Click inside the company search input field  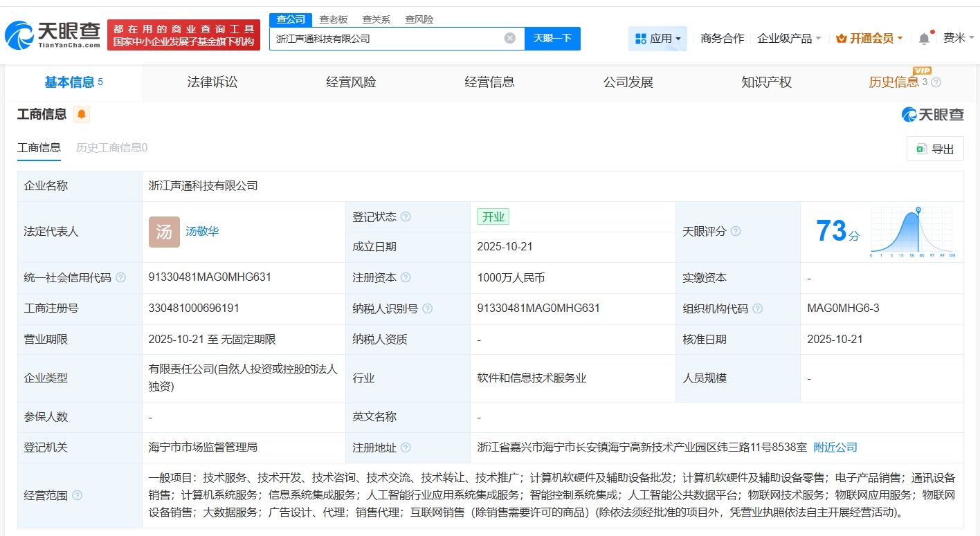(388, 38)
